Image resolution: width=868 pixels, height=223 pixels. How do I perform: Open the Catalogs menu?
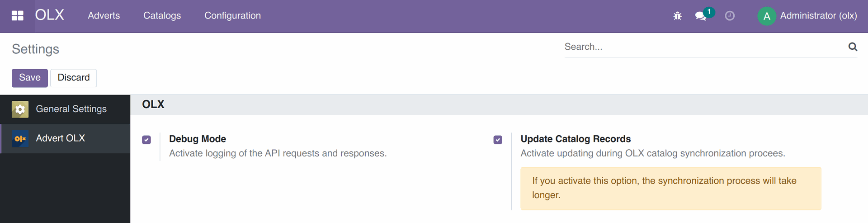[162, 16]
